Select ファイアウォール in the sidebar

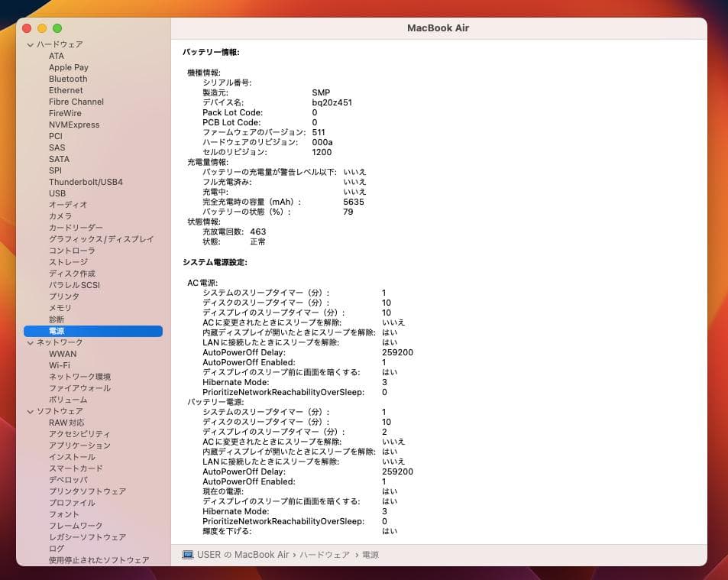click(x=80, y=388)
